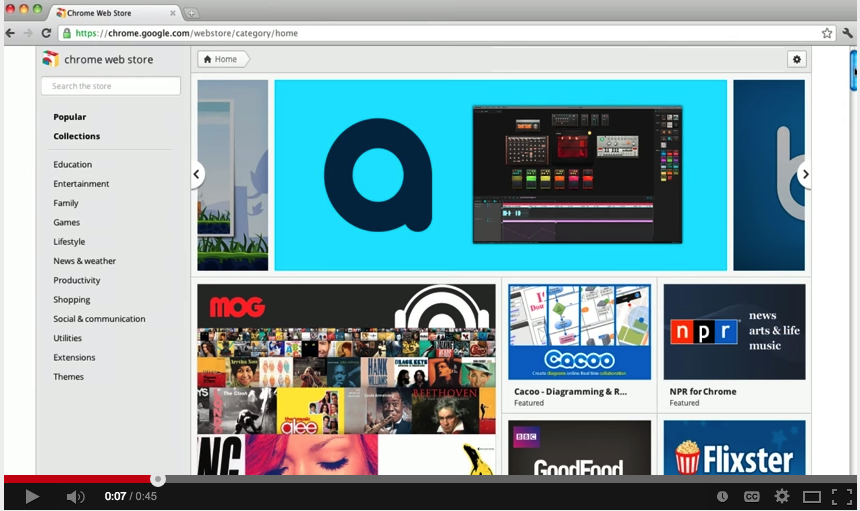The width and height of the screenshot is (860, 511).
Task: Select the Entertainment category
Action: tap(81, 184)
